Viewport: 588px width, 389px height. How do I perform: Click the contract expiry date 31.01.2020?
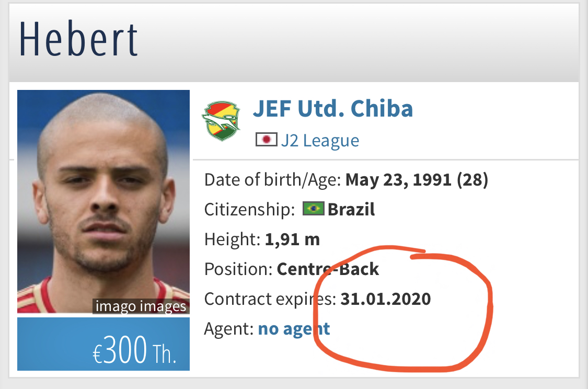[386, 299]
